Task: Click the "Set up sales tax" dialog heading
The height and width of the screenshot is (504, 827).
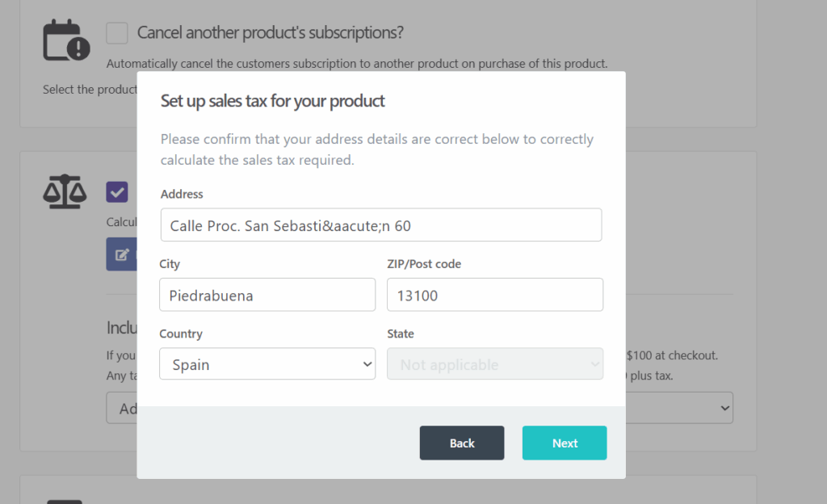Action: click(272, 101)
